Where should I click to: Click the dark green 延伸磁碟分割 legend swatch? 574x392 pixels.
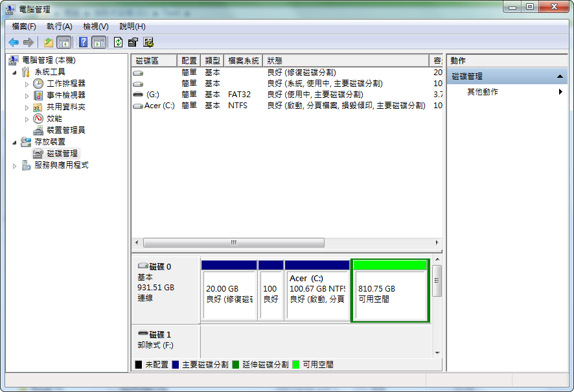pos(235,365)
